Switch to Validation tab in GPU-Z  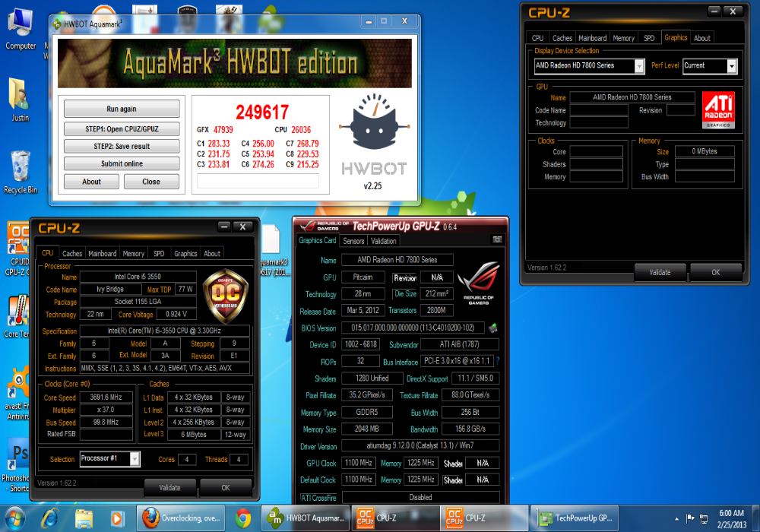pyautogui.click(x=383, y=241)
